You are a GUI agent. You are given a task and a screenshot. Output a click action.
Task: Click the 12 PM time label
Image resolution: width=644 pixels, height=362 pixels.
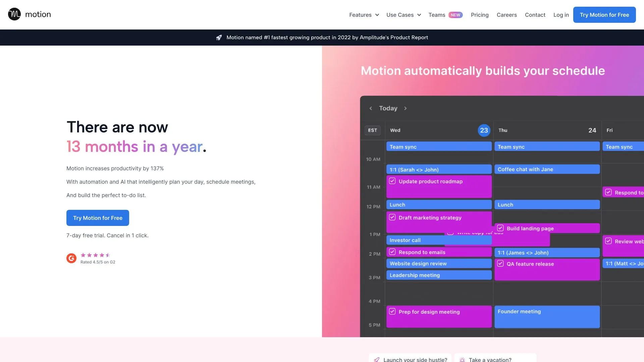pos(373,206)
